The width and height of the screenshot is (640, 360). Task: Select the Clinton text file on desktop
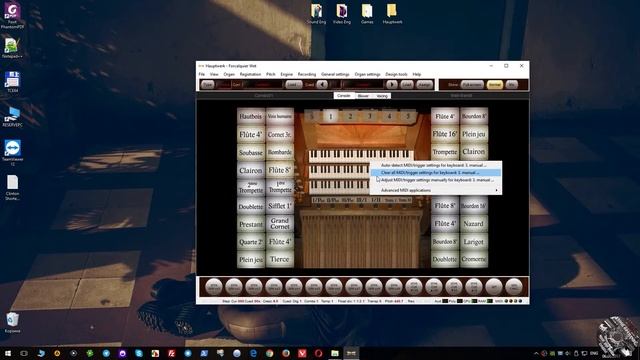(x=12, y=188)
